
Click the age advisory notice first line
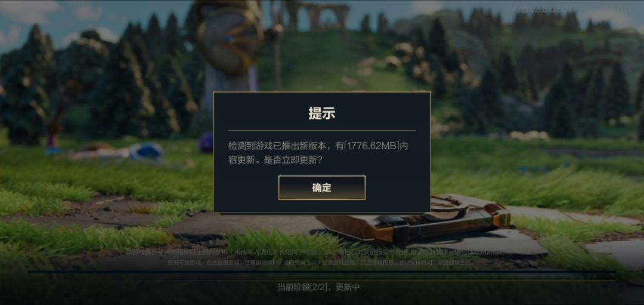point(321,251)
